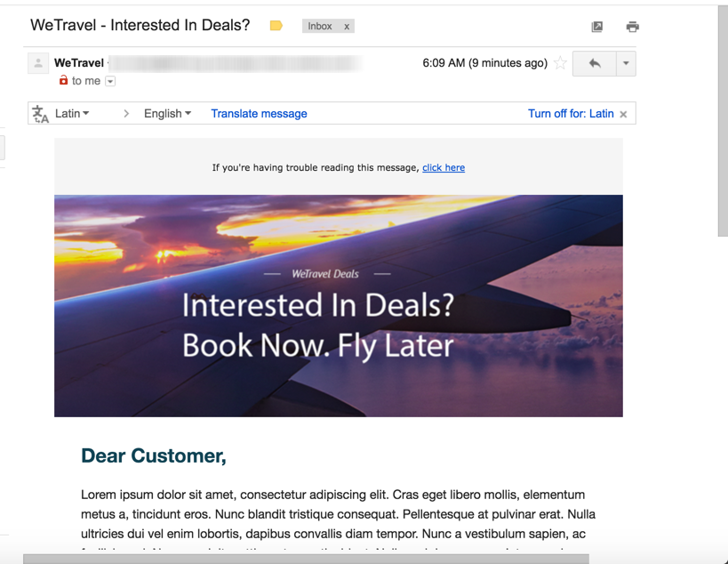
Task: Show details arrow next to 'to me'
Action: click(x=110, y=81)
